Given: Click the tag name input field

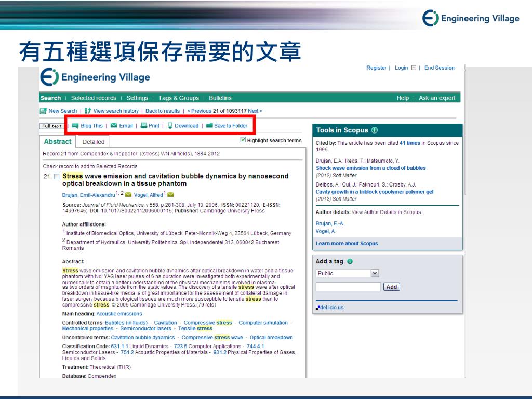Looking at the screenshot, I should [348, 287].
